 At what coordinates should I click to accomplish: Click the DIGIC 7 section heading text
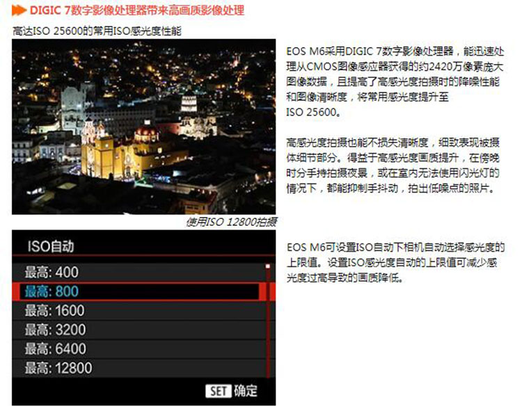137,12
